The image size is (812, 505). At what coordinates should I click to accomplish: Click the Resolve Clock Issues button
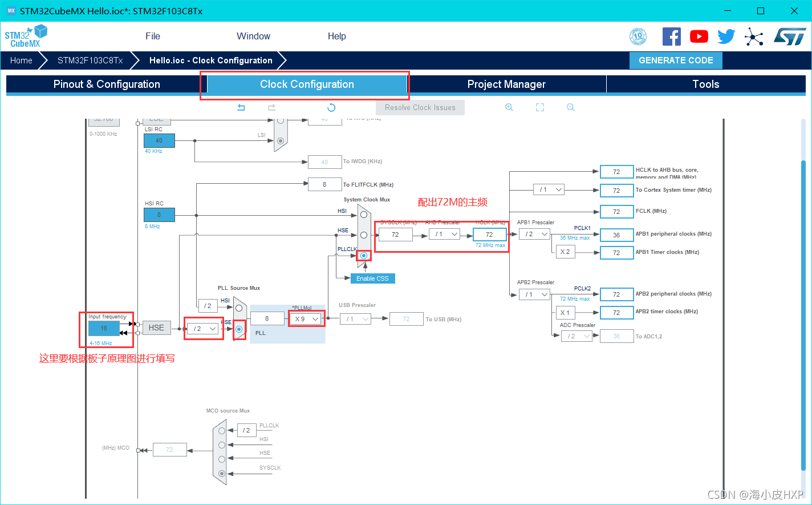click(420, 107)
